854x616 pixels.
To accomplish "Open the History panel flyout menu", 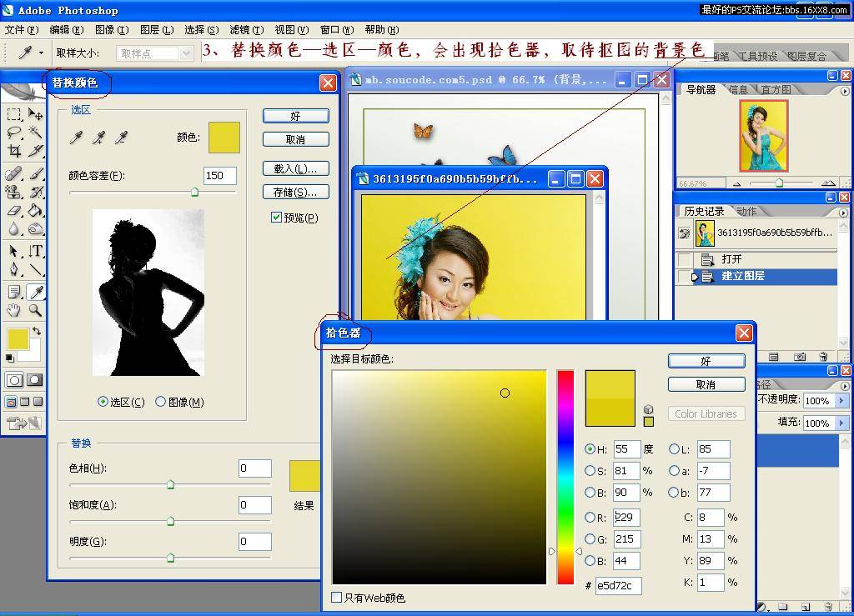I will point(844,213).
